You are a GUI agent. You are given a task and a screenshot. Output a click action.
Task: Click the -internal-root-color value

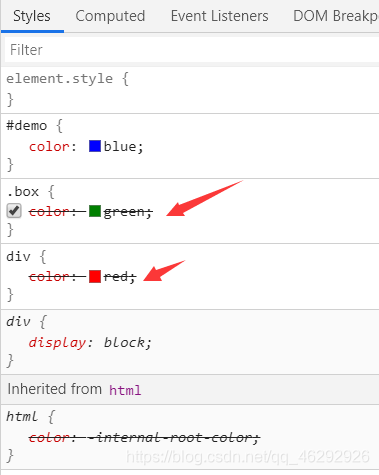pyautogui.click(x=172, y=437)
